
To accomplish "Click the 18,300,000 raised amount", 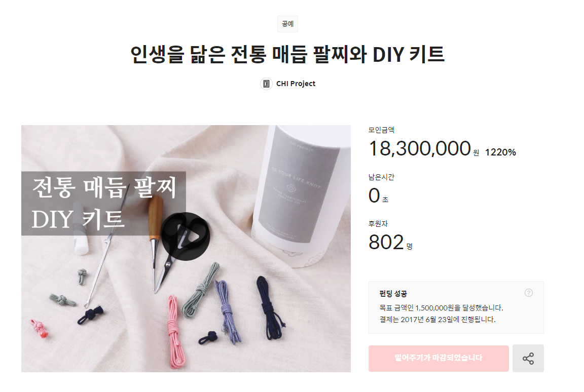I will tap(420, 148).
